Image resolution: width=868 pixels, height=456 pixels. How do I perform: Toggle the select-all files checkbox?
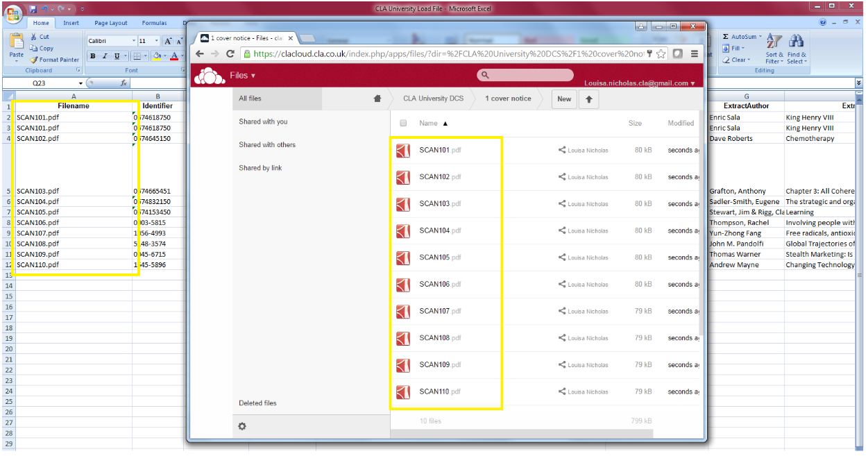(403, 124)
